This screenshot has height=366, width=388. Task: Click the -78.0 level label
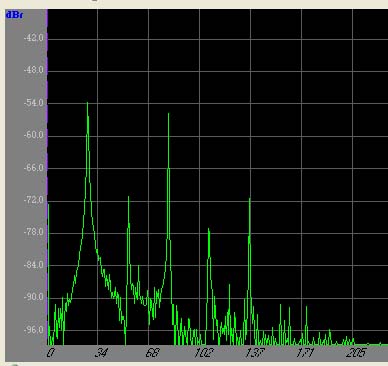click(34, 232)
